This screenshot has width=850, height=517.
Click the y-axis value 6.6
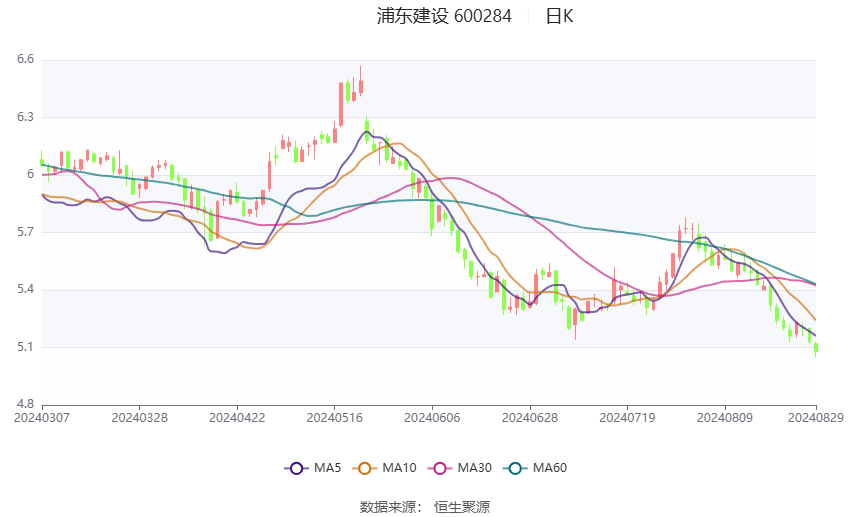click(25, 59)
